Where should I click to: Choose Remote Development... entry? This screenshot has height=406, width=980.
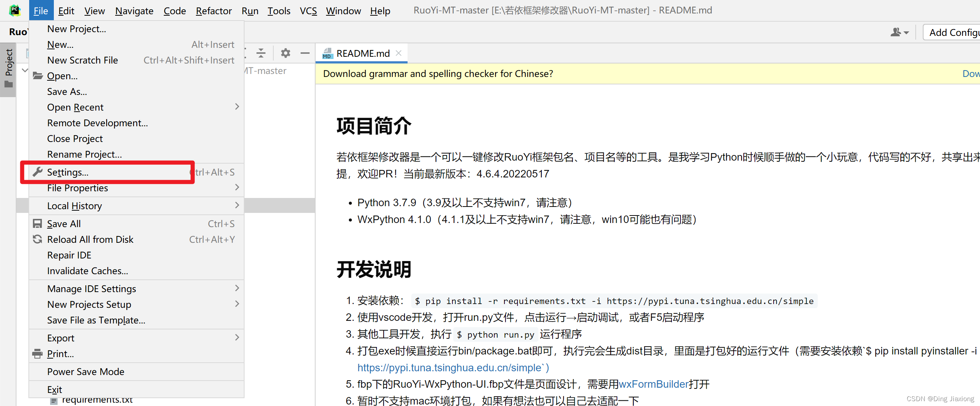point(136,123)
